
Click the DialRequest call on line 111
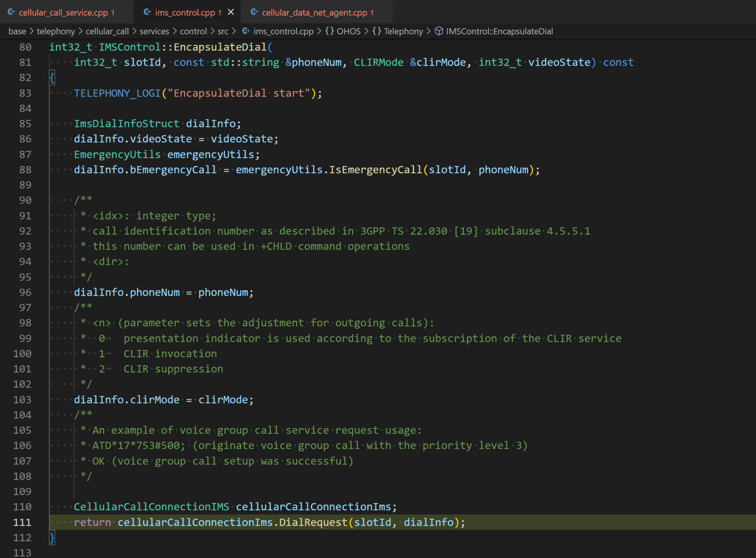point(313,522)
